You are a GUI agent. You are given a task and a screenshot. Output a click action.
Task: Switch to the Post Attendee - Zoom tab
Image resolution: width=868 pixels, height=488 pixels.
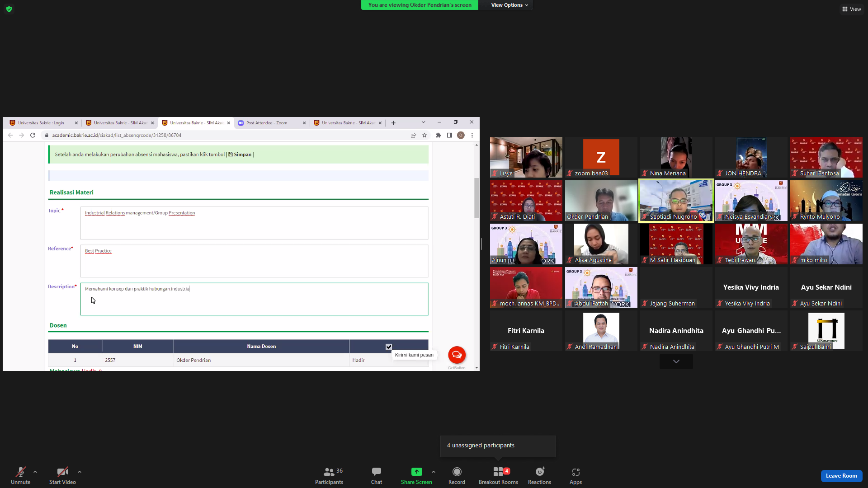272,123
